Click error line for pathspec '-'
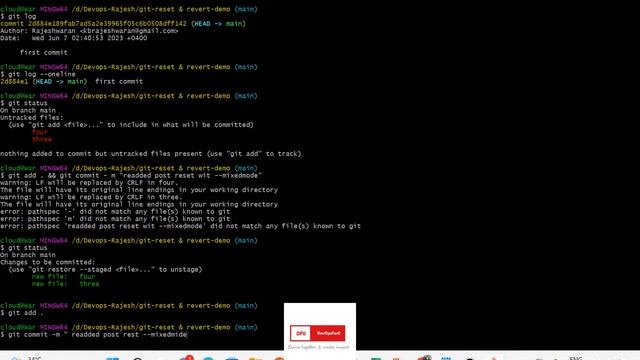Screen dimensions: 640x360 click(115, 212)
